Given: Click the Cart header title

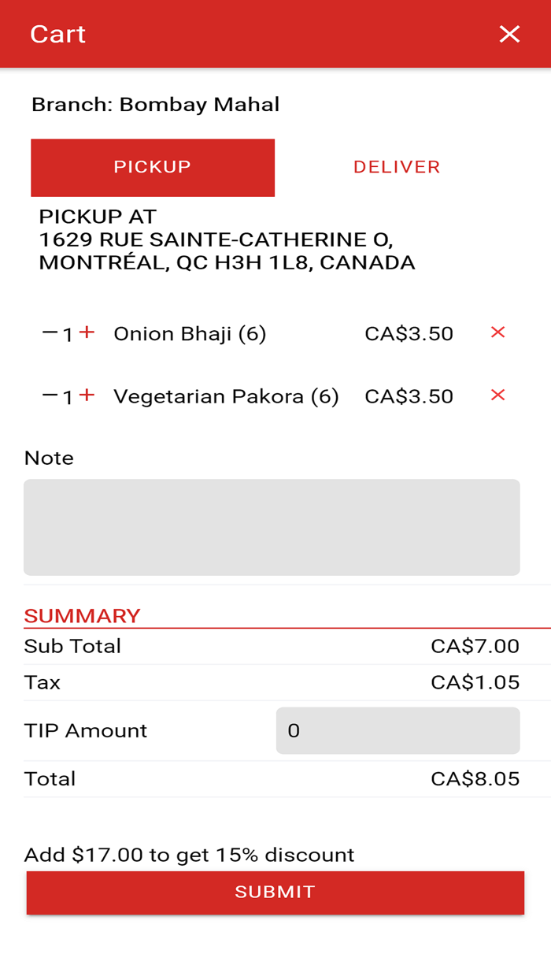Looking at the screenshot, I should pos(56,34).
